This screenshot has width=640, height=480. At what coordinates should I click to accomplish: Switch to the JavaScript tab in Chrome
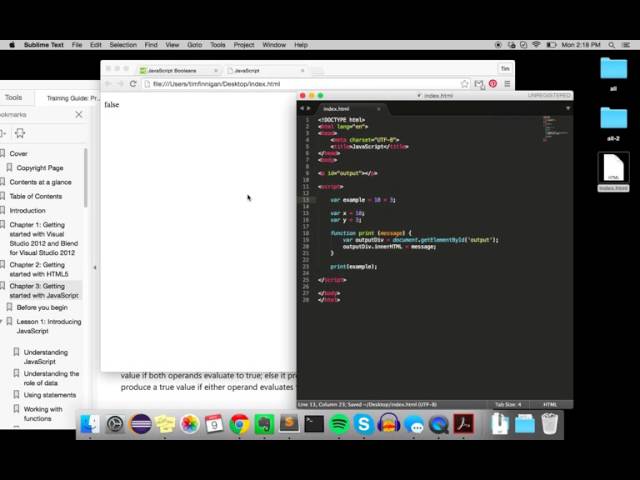tap(266, 70)
